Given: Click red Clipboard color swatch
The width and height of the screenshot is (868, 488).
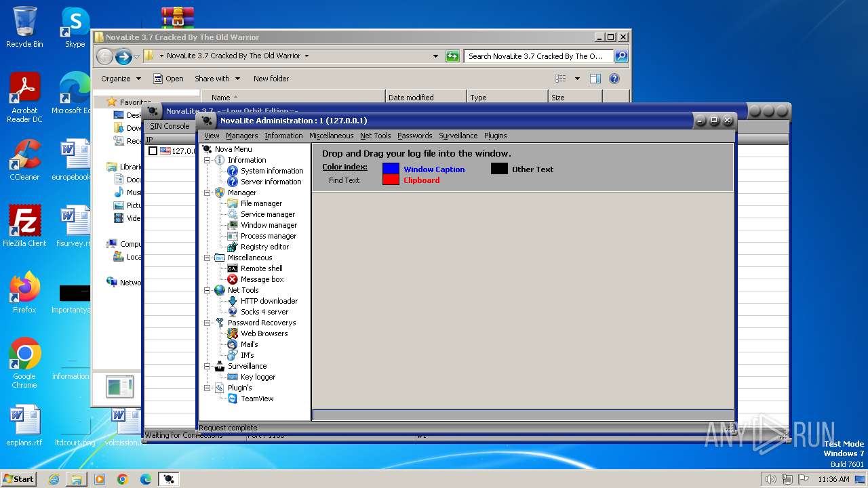Looking at the screenshot, I should [391, 180].
